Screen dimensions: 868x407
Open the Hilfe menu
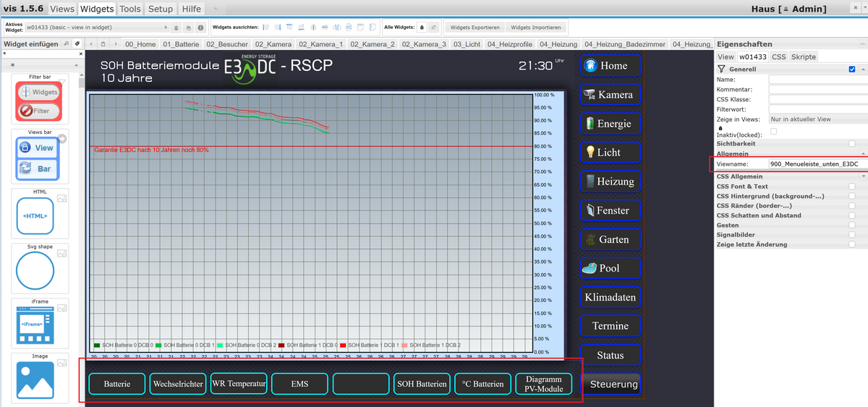[192, 9]
